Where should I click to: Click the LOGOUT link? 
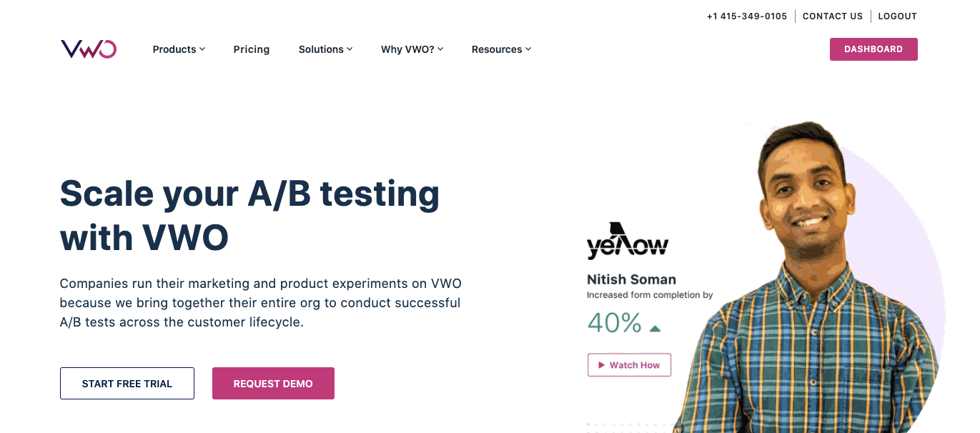tap(897, 16)
